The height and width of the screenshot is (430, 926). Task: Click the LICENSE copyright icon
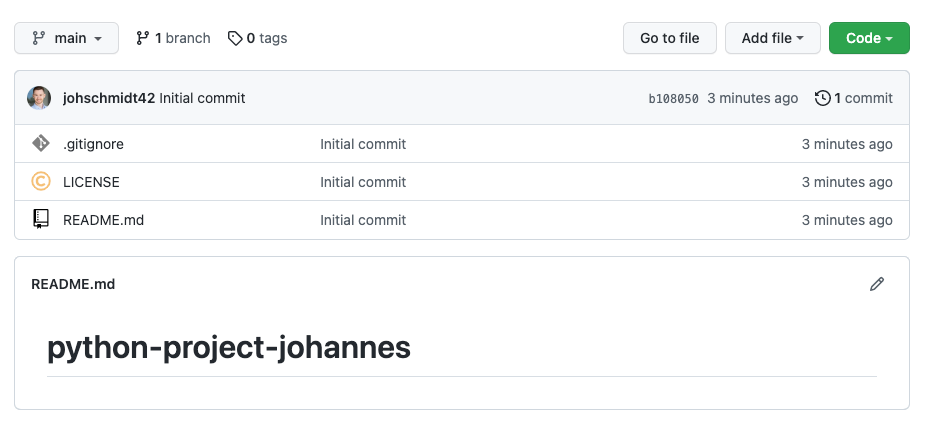pos(41,182)
